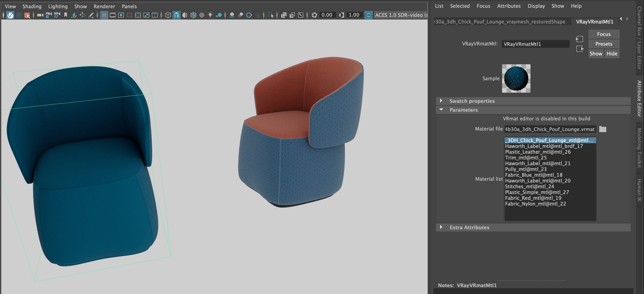Toggle the Field Chart display
This screenshot has width=644, height=294.
pos(138,15)
